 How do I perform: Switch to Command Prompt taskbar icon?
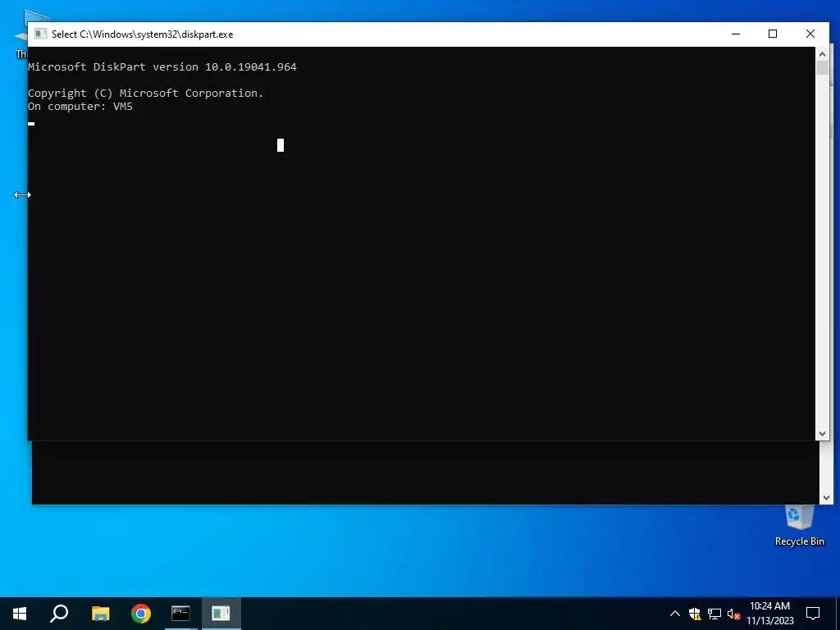pyautogui.click(x=180, y=614)
